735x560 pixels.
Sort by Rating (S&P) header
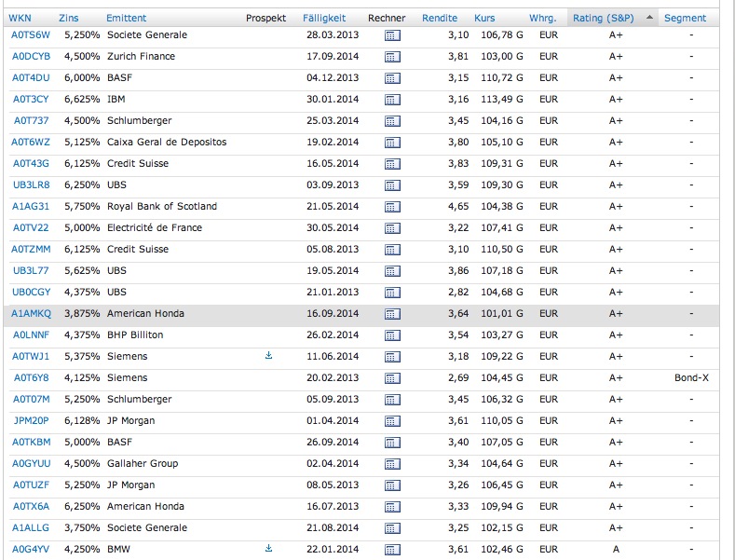pos(604,18)
